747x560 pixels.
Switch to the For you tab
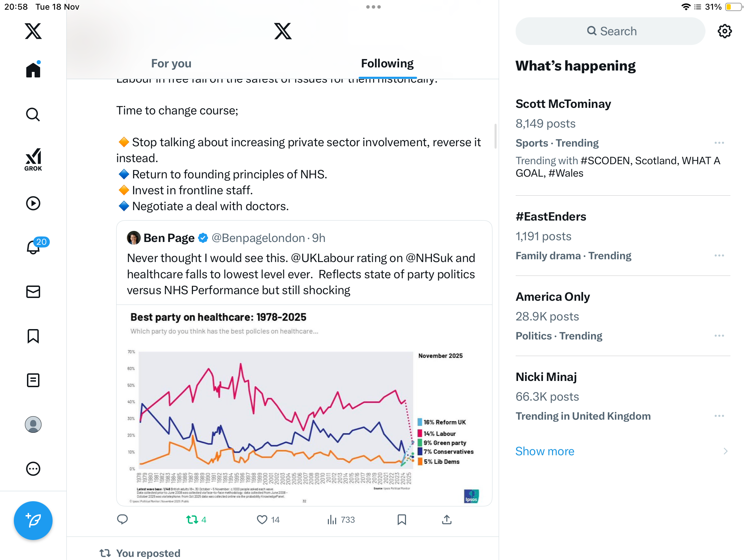(171, 64)
